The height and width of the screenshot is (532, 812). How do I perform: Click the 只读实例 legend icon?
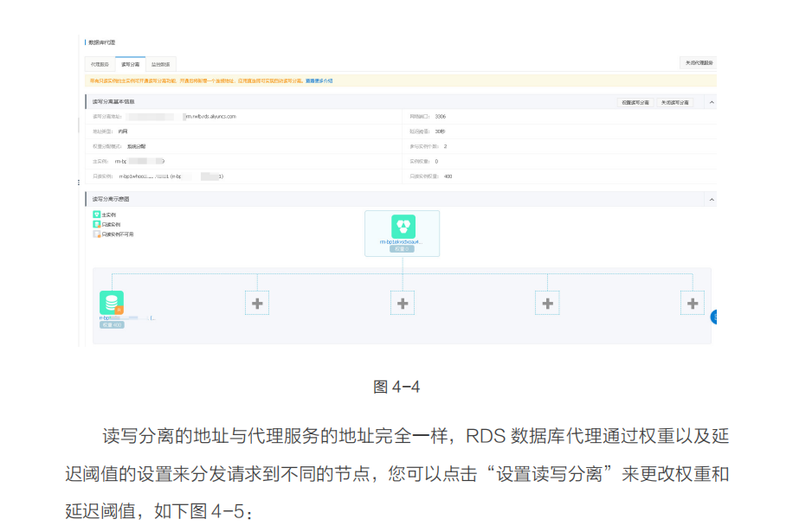pos(95,225)
